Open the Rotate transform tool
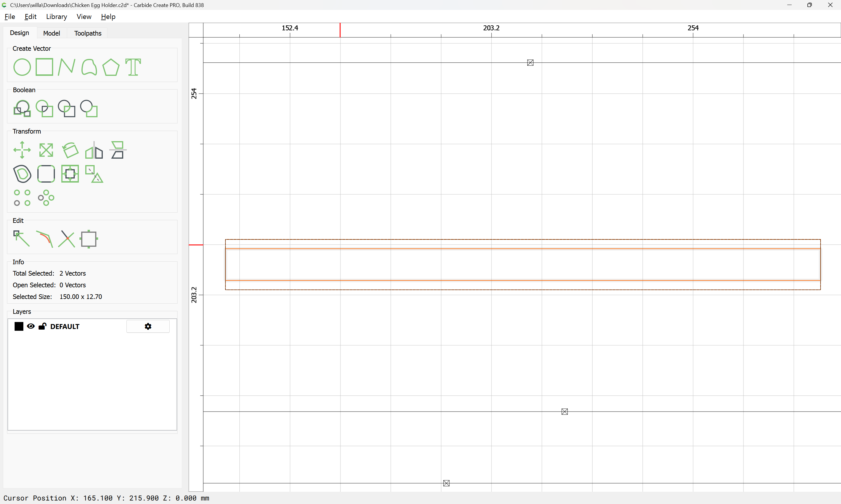 click(70, 150)
